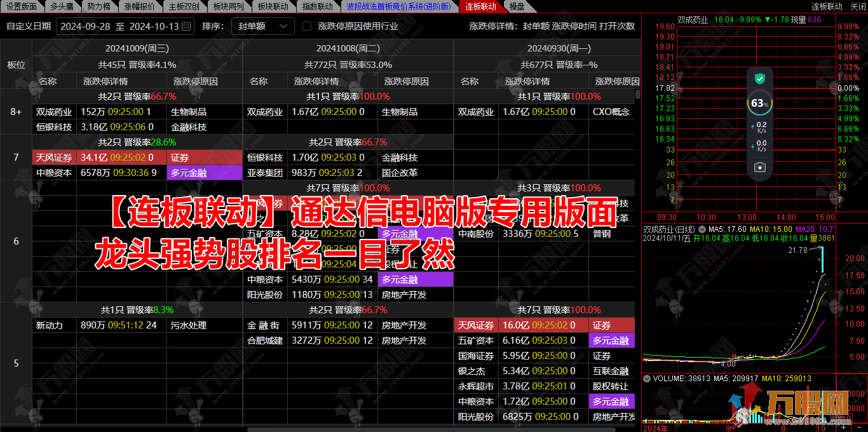
Task: Select 国海证券 row with 5.95亿
Action: coord(545,356)
